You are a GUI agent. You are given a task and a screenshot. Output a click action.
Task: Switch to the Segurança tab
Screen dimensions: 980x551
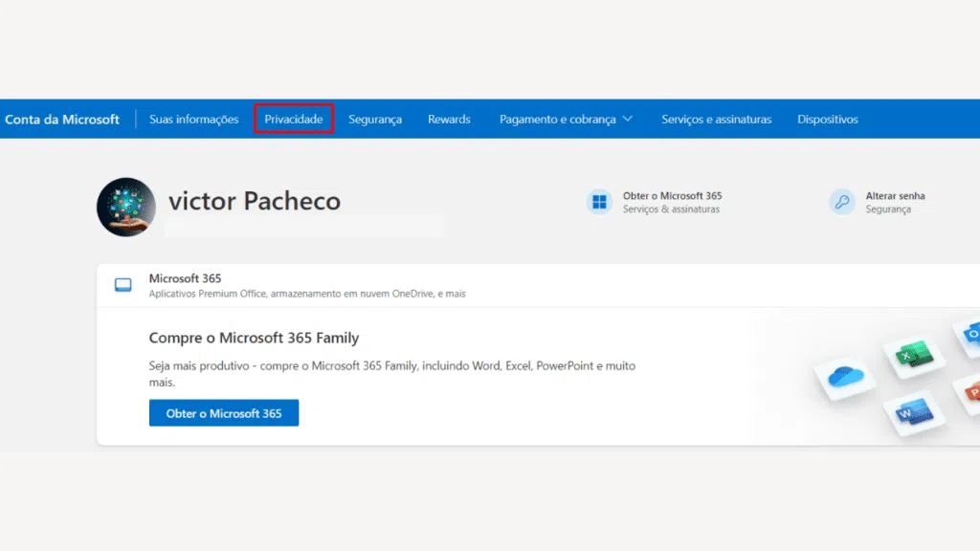click(x=375, y=119)
